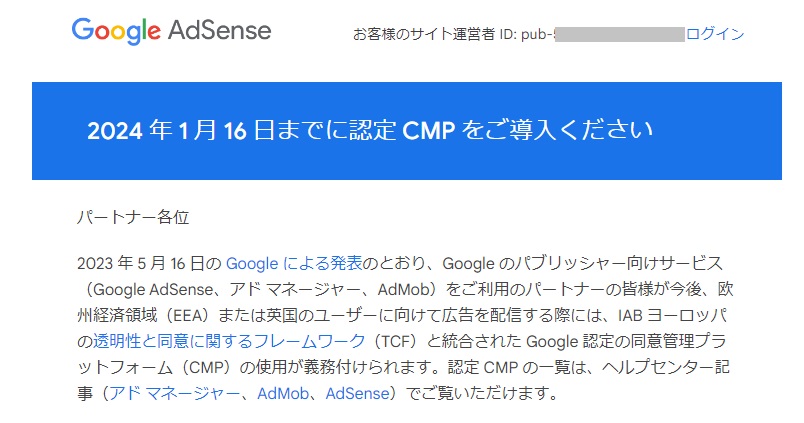
Task: Click the blue banner heading about 認定 CMP
Action: coord(370,131)
